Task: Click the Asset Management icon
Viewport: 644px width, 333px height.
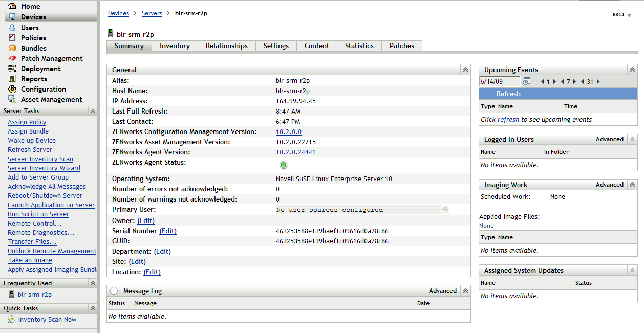Action: click(12, 99)
